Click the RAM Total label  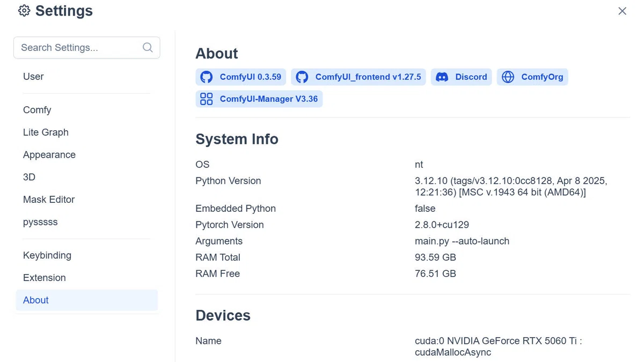218,257
